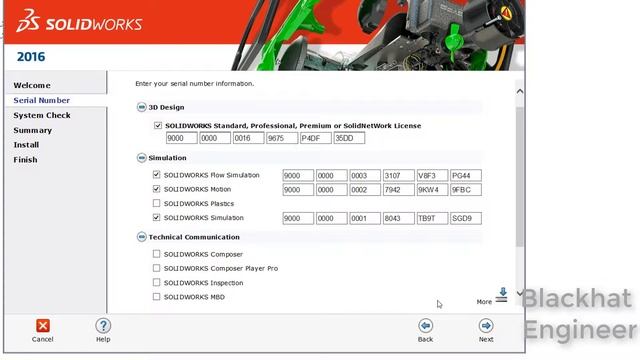Select the Install step in sidebar

[26, 145]
